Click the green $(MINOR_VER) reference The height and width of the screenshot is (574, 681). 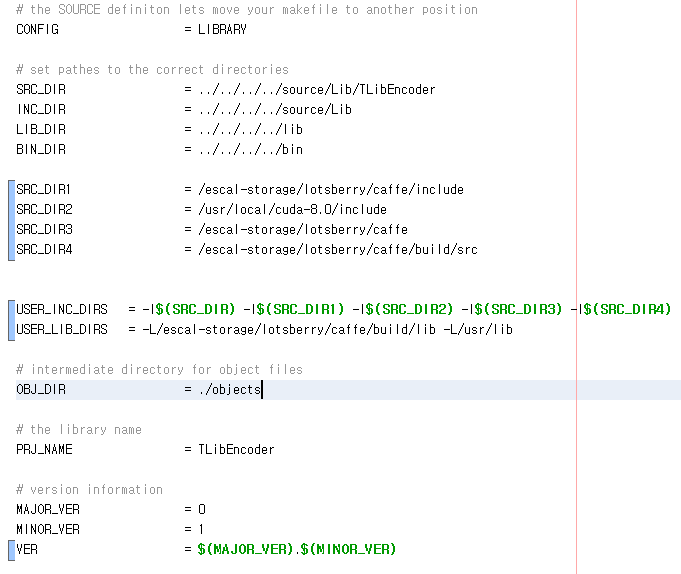click(348, 549)
